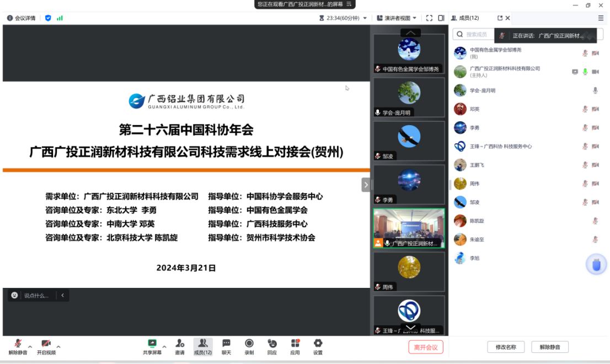The height and width of the screenshot is (364, 610).
Task: Open the 会议详情 meeting info icon
Action: tap(10, 18)
